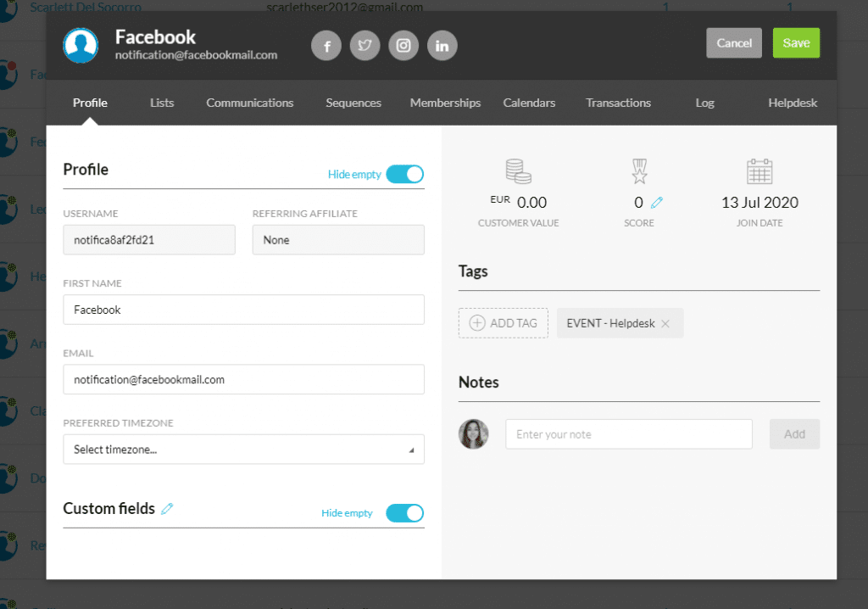Go to the Memberships tab
The image size is (868, 609).
tap(446, 103)
